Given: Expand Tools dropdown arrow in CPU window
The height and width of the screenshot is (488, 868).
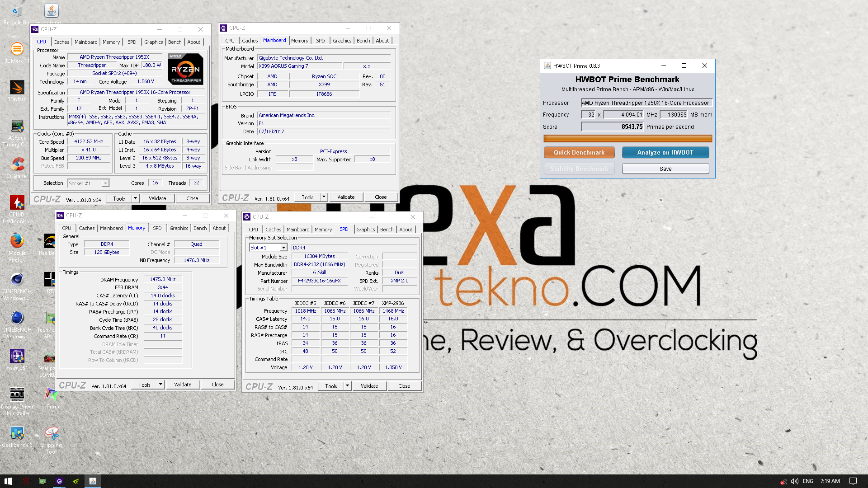Looking at the screenshot, I should point(135,198).
